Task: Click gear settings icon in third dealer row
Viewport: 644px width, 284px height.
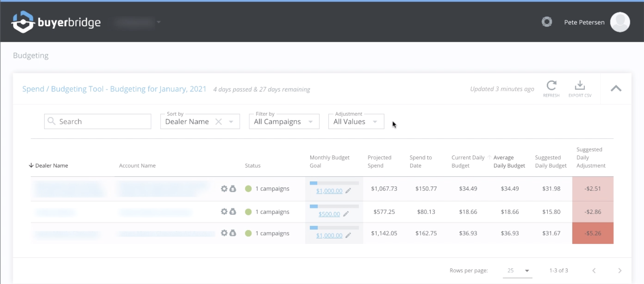Action: (x=224, y=233)
